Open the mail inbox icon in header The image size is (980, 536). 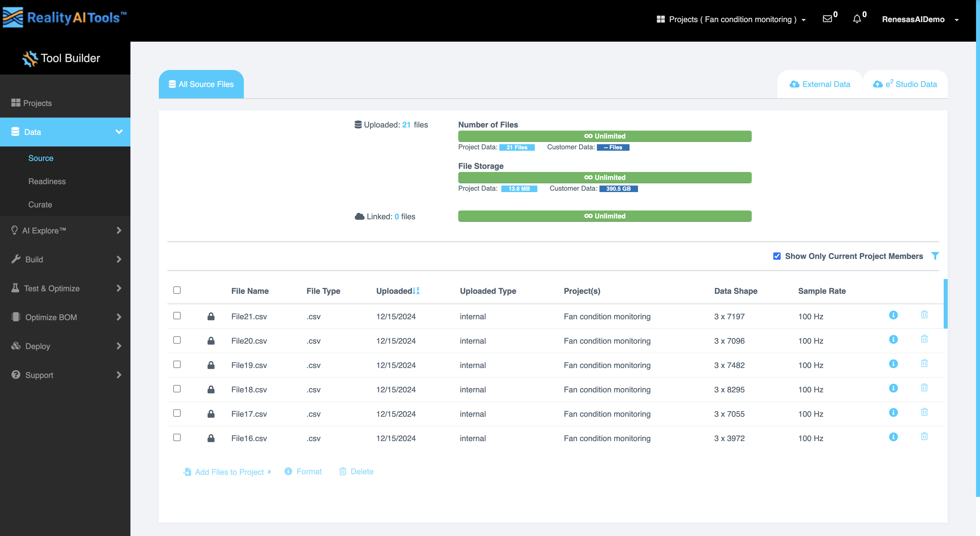coord(827,19)
